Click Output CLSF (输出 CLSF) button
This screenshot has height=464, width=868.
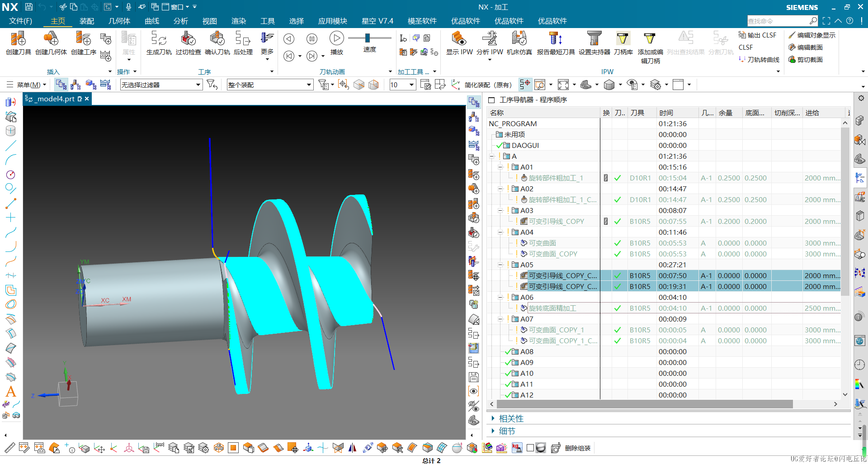pos(757,35)
